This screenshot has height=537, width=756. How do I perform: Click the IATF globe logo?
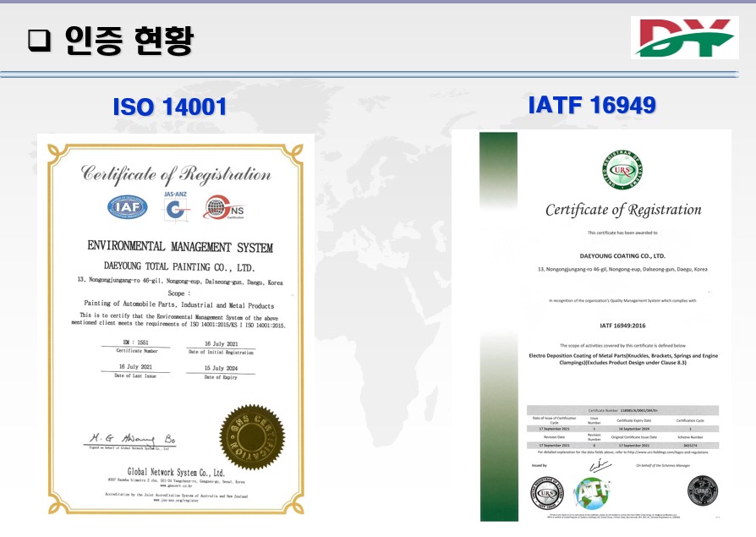click(x=592, y=493)
